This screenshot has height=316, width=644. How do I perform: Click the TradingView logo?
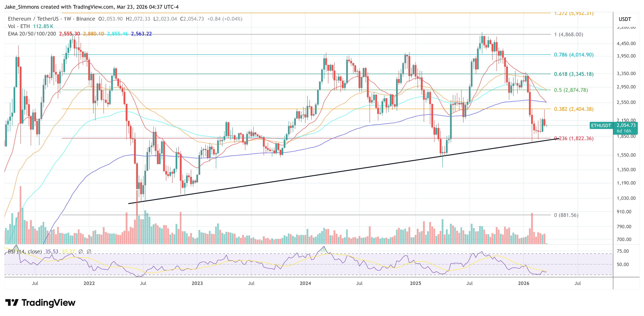coord(40,303)
